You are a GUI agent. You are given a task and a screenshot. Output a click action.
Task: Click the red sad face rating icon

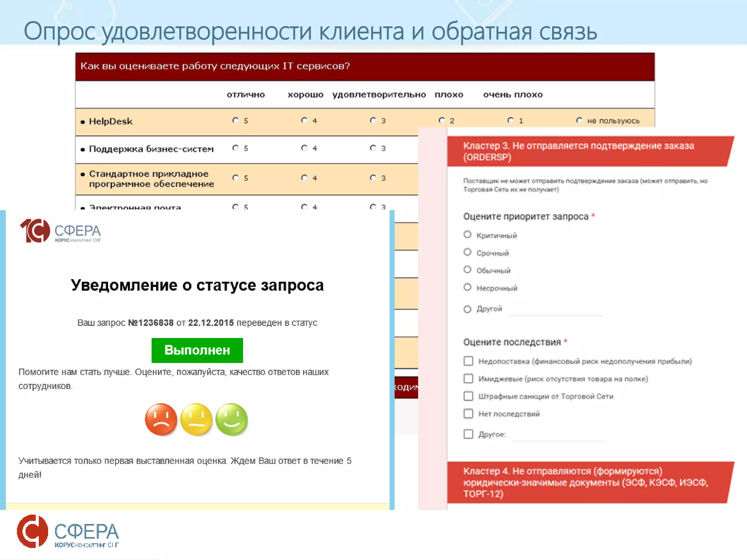[161, 419]
